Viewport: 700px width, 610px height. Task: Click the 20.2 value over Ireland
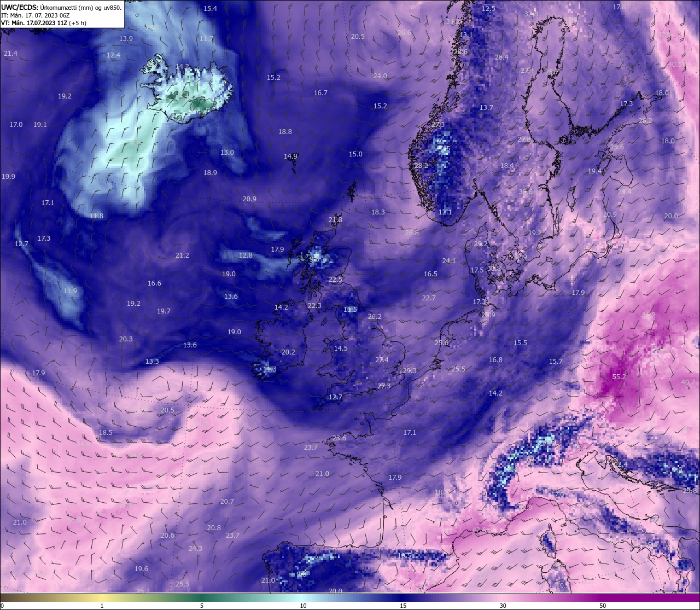pyautogui.click(x=288, y=352)
